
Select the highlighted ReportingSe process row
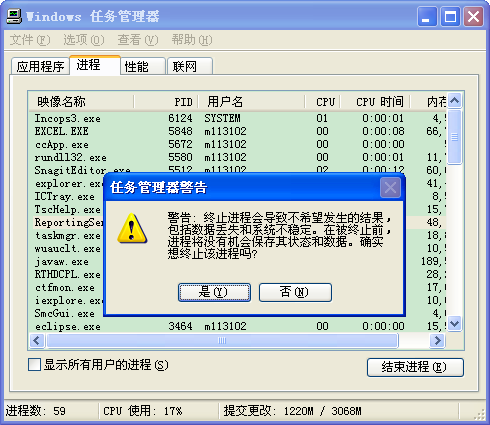tap(69, 222)
